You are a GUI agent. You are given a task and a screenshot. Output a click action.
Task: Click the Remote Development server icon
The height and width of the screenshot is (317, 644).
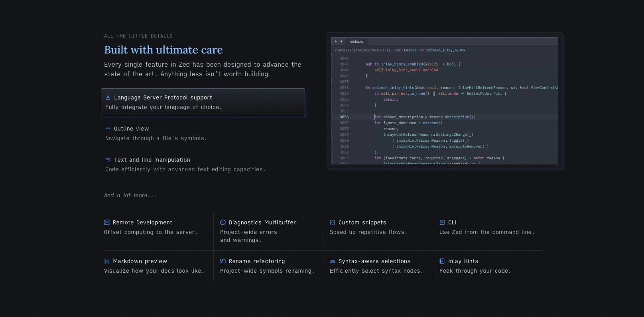click(107, 222)
